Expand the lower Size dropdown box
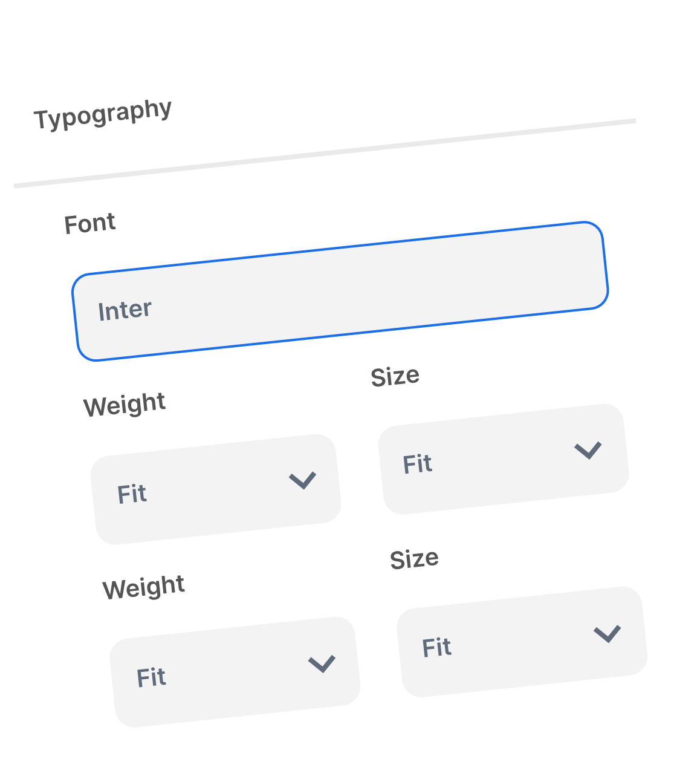The height and width of the screenshot is (782, 700). click(522, 642)
